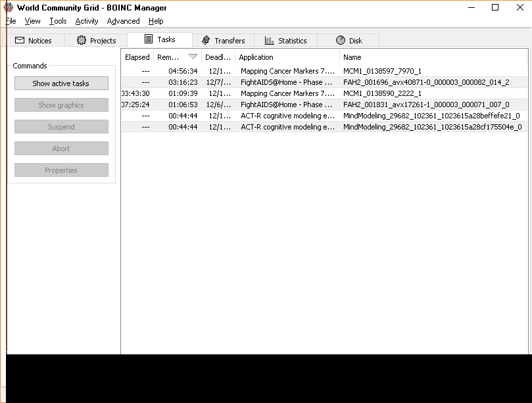The image size is (532, 403).
Task: Click the sort arrow in Remaining column header
Action: click(193, 57)
